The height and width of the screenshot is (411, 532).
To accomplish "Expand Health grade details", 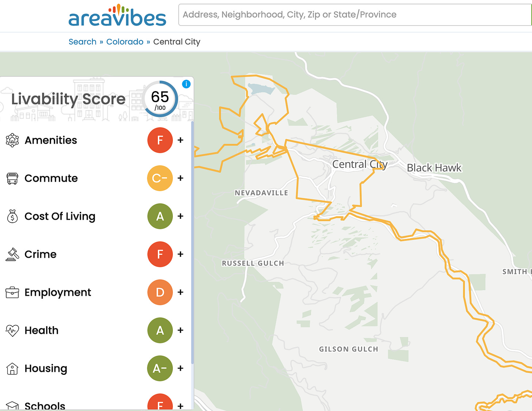I will click(180, 330).
